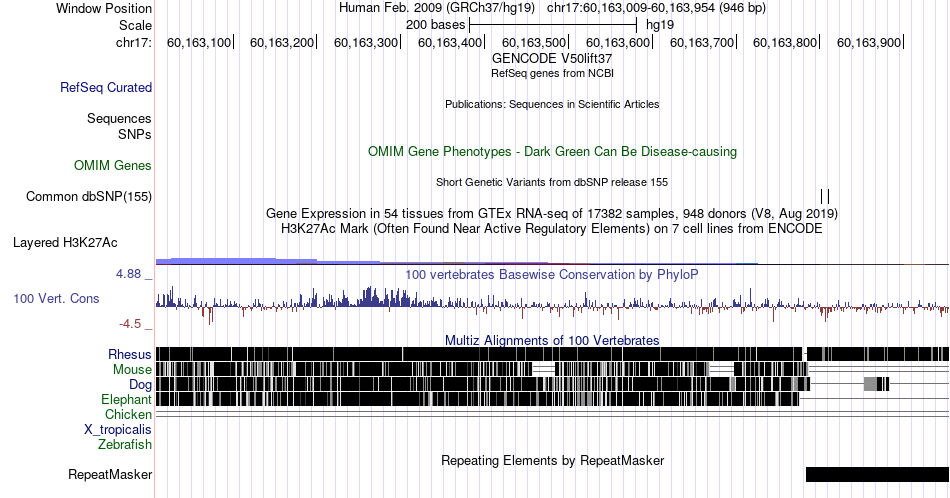Click the RefSeq genes from NCBI title
950x498 pixels.
pyautogui.click(x=552, y=73)
